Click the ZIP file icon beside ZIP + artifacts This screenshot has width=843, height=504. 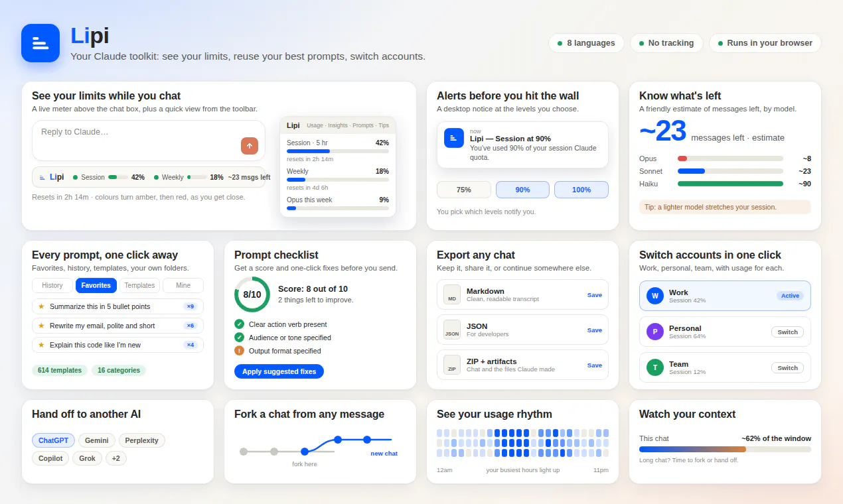click(452, 365)
